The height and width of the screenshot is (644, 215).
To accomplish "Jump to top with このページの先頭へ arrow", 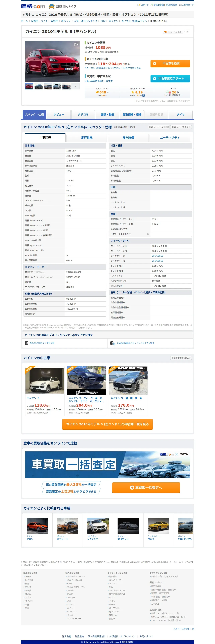I will tap(184, 629).
